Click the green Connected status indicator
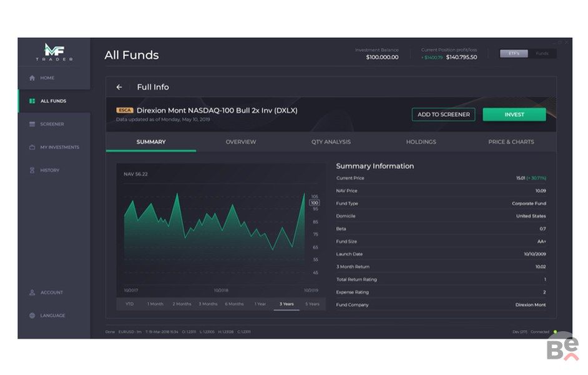 pyautogui.click(x=555, y=332)
